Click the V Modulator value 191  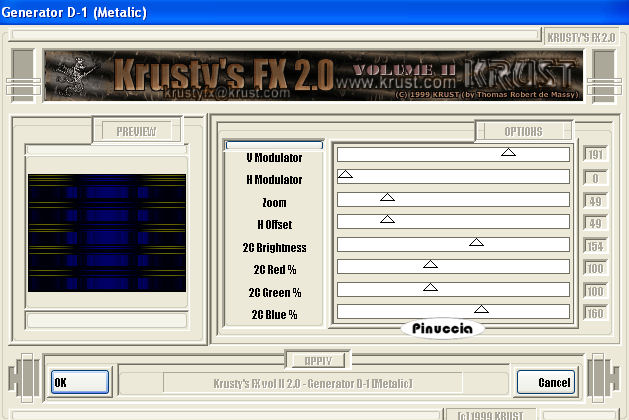595,154
